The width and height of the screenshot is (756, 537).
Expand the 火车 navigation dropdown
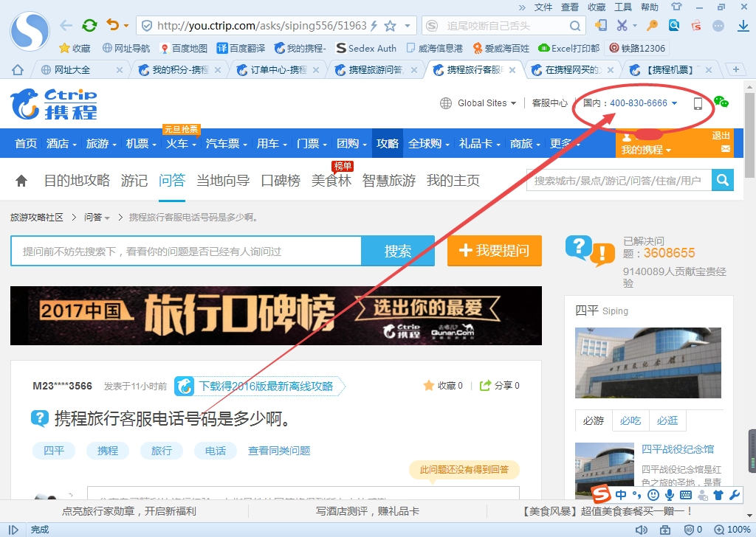pos(194,144)
